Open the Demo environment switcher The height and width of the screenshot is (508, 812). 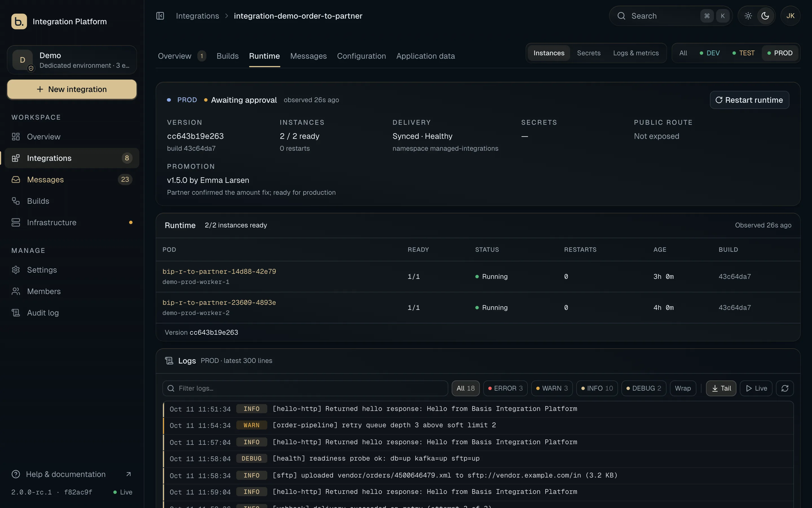click(72, 60)
